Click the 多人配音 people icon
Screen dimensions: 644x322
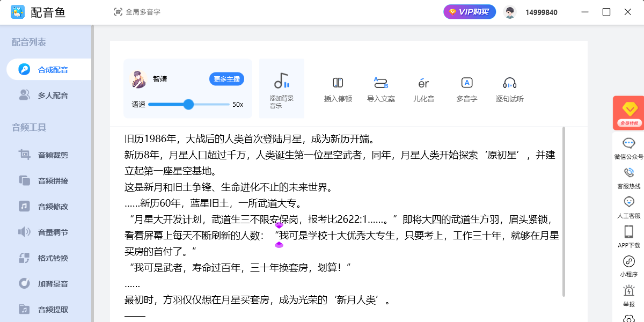click(24, 96)
